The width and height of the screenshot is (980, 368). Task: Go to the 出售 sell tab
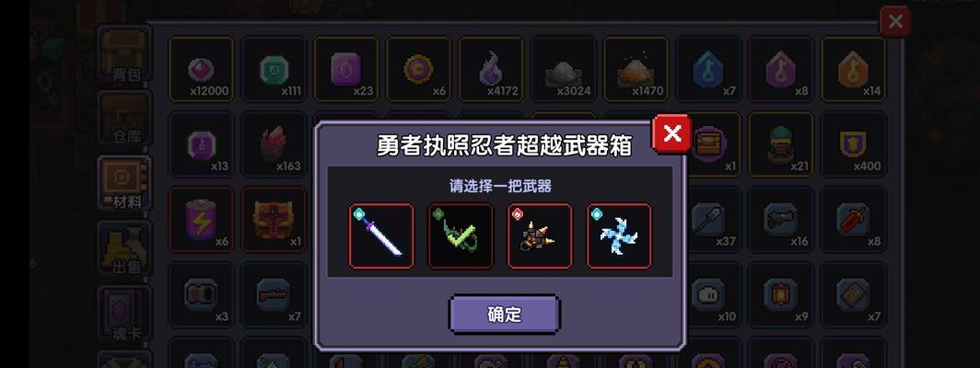125,249
